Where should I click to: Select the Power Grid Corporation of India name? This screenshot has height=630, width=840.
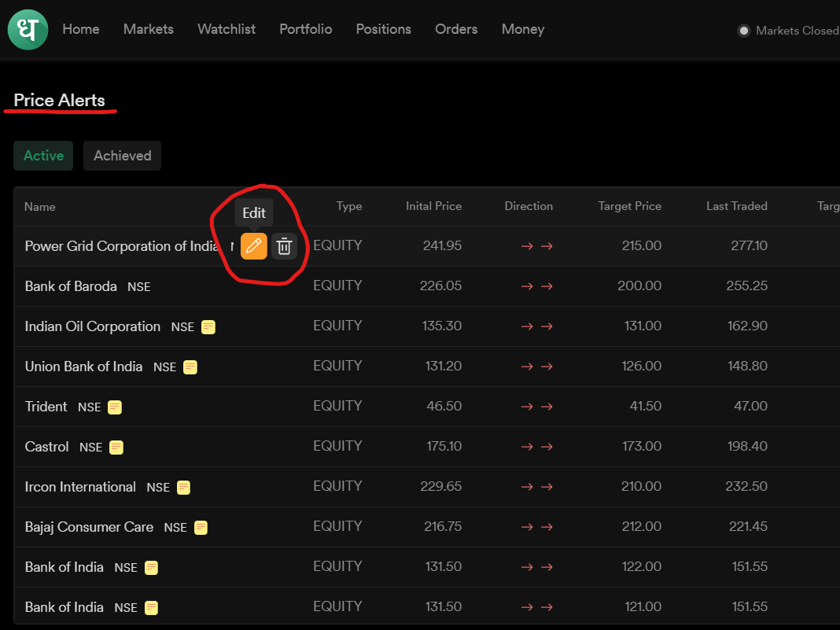pos(122,246)
